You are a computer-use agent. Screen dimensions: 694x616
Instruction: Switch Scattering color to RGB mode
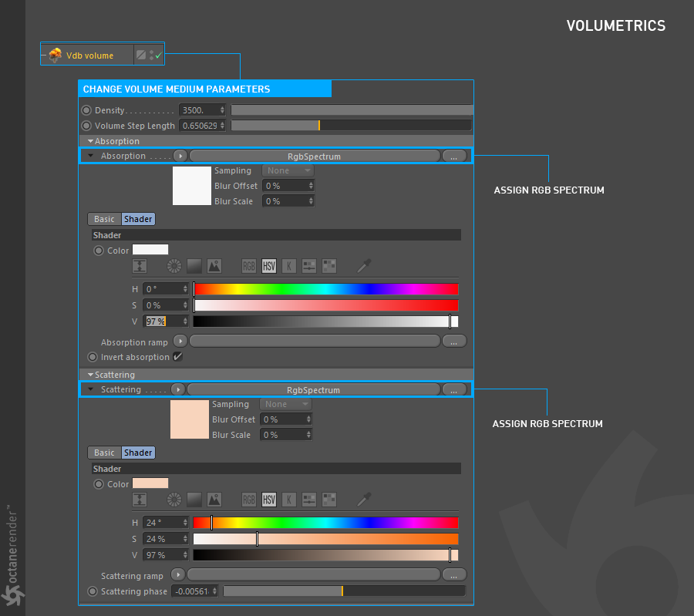[249, 500]
